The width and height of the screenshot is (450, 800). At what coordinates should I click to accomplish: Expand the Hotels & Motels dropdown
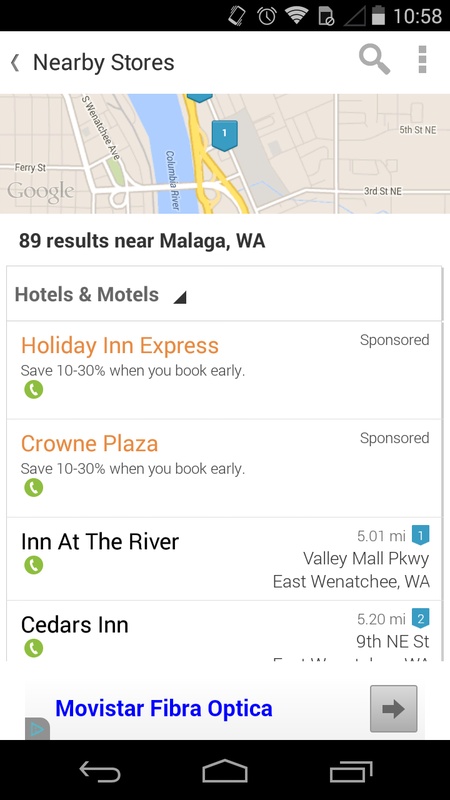pos(224,294)
